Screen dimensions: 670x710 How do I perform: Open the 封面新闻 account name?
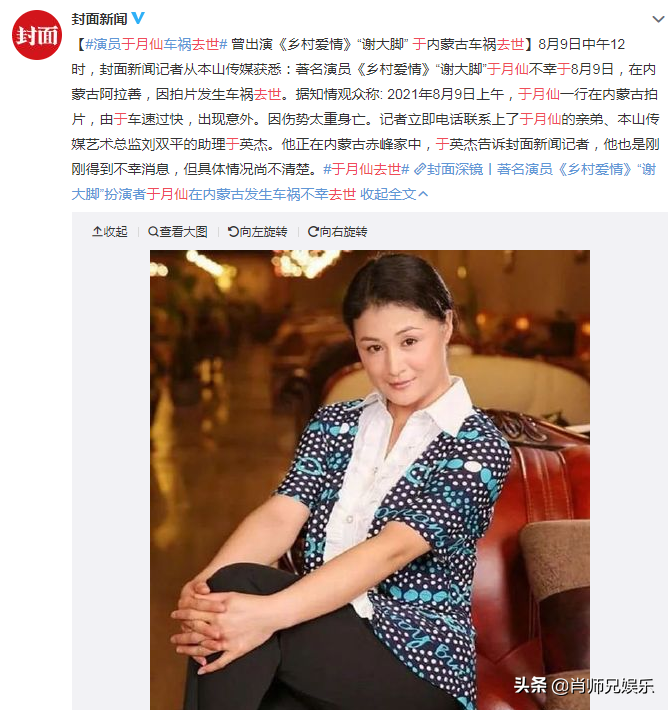99,19
